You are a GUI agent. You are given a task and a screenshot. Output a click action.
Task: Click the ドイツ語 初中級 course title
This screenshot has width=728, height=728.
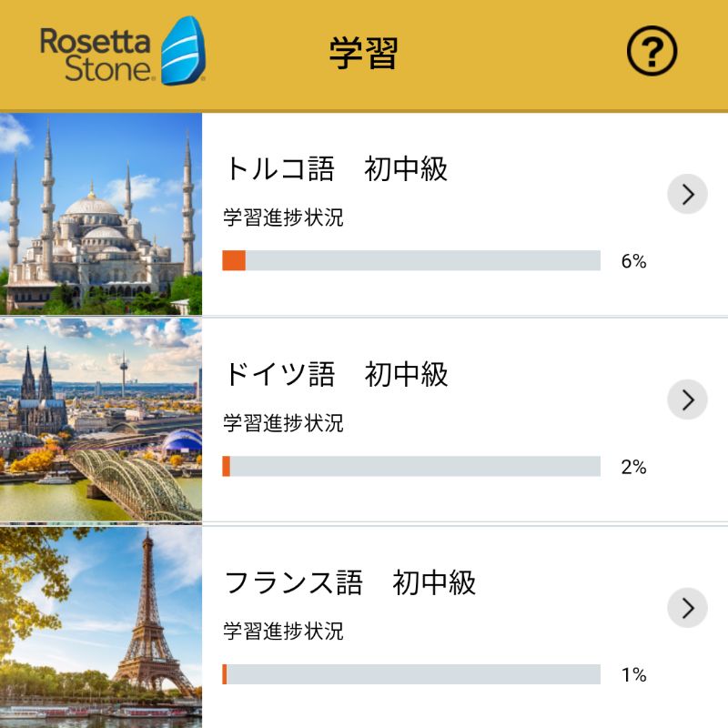coord(336,374)
